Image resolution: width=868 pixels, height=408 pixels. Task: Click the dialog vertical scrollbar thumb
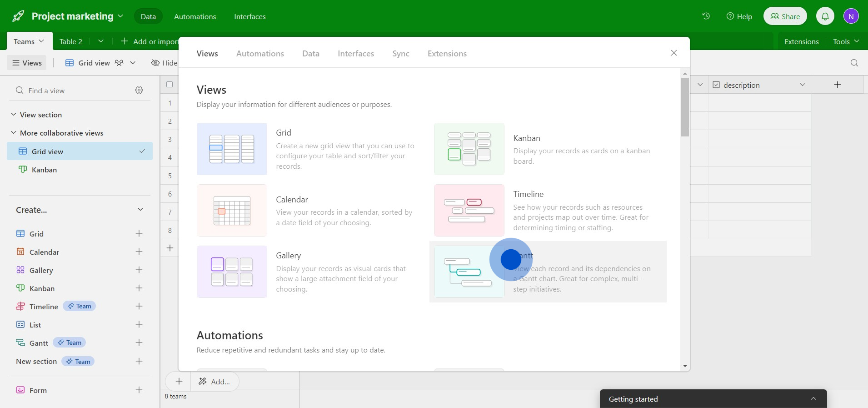tap(685, 107)
